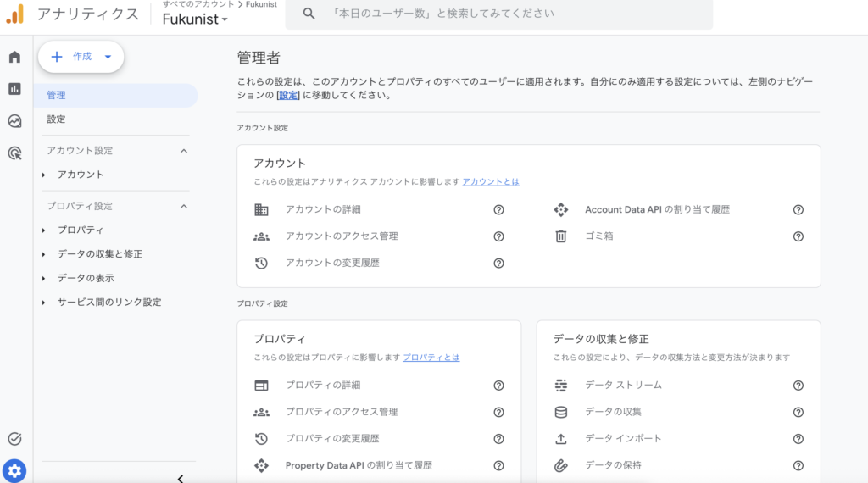Click the card icon beside プロパティの詳細
The height and width of the screenshot is (483, 868).
coord(261,386)
